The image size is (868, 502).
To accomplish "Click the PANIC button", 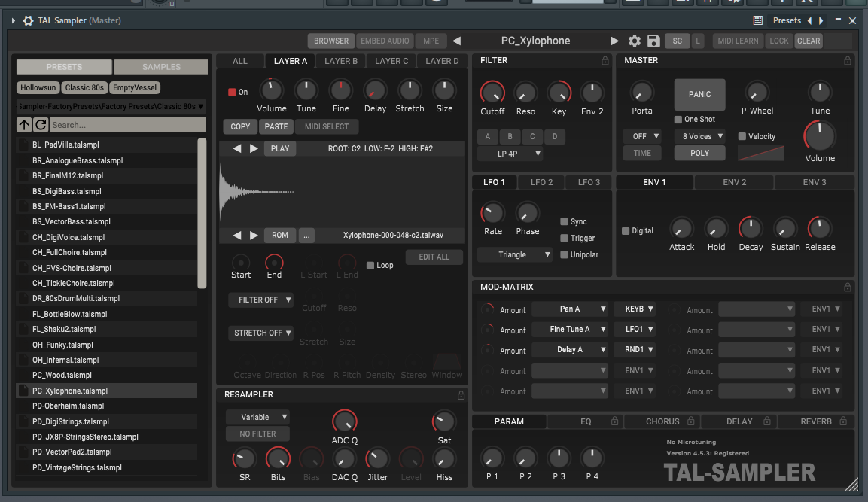I will [699, 95].
